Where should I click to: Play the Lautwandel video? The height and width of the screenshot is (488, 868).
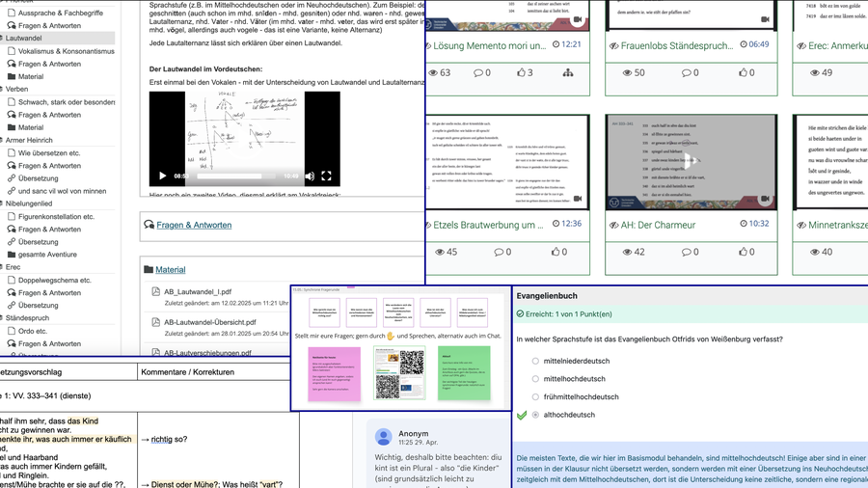click(x=162, y=176)
